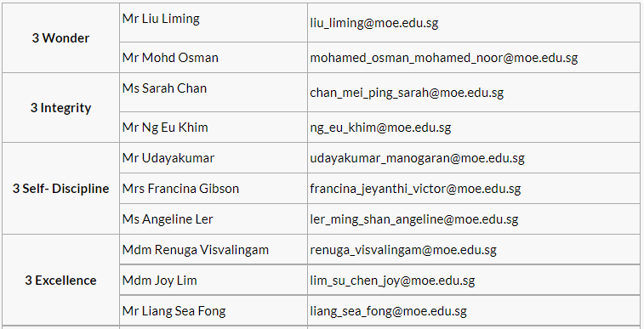Viewport: 644px width, 329px height.
Task: Open the lim_su_chen_joy@moe.edu.sg email
Action: point(392,281)
